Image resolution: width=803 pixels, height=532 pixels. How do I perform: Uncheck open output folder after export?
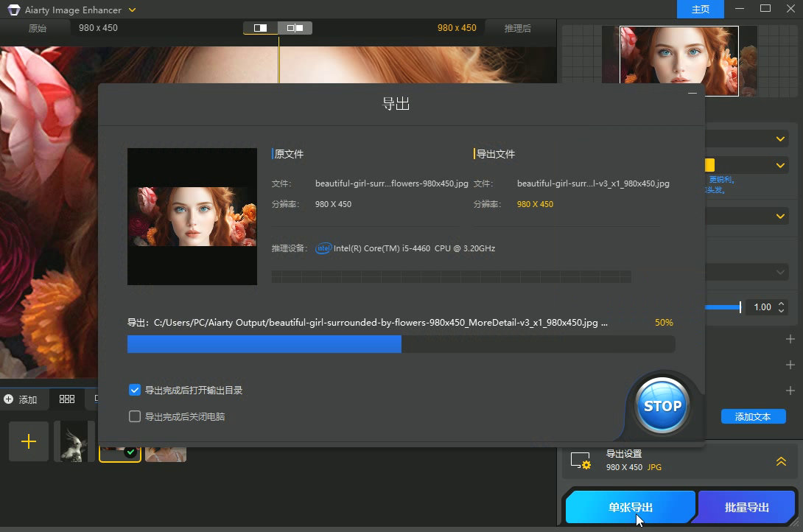point(135,390)
